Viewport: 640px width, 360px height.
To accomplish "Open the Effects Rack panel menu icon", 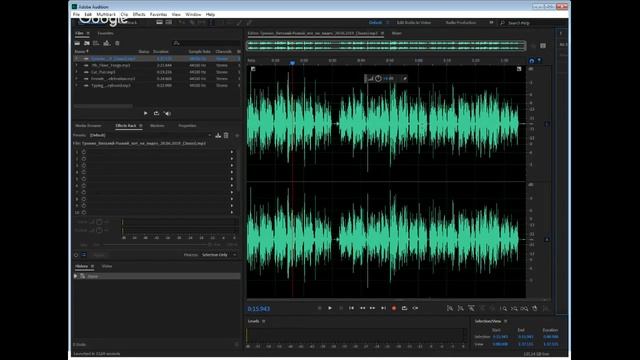I will pos(141,126).
